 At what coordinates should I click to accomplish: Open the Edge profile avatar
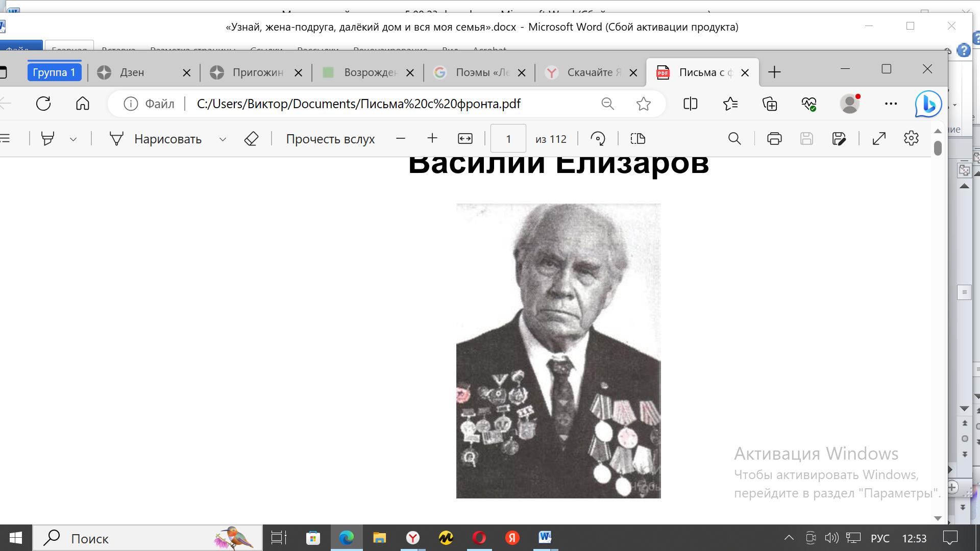pyautogui.click(x=850, y=104)
